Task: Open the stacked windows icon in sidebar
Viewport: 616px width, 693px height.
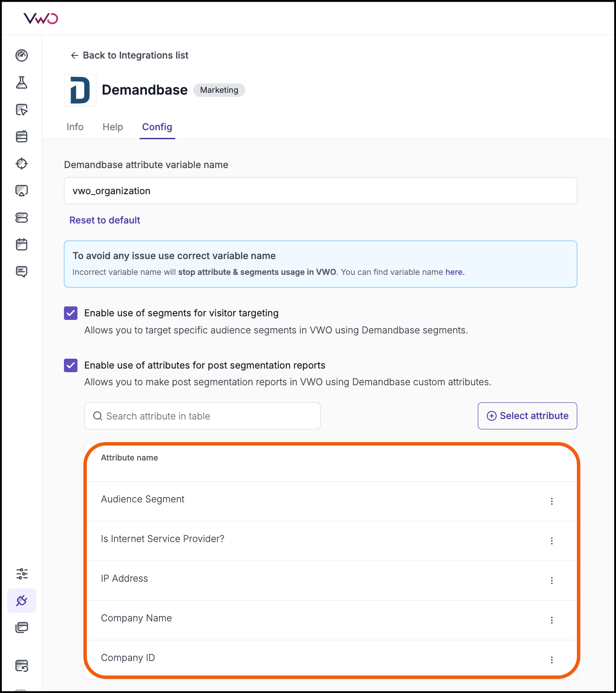Action: (x=22, y=628)
